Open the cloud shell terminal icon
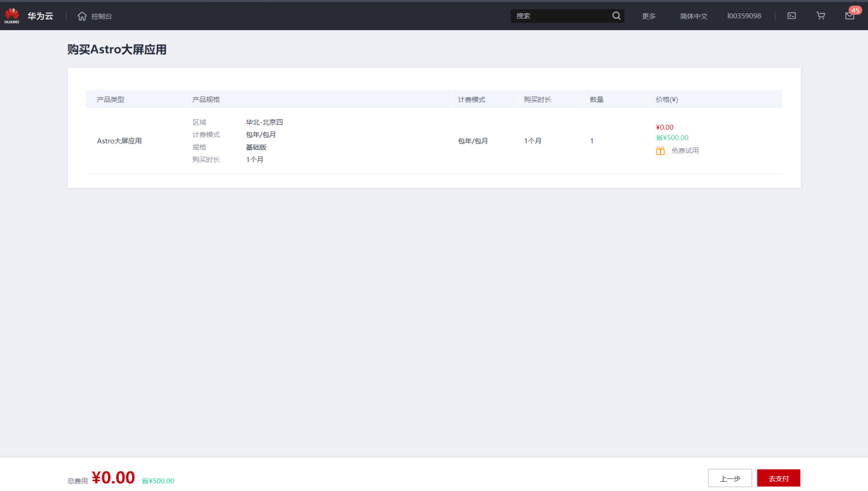The image size is (868, 491). point(792,16)
